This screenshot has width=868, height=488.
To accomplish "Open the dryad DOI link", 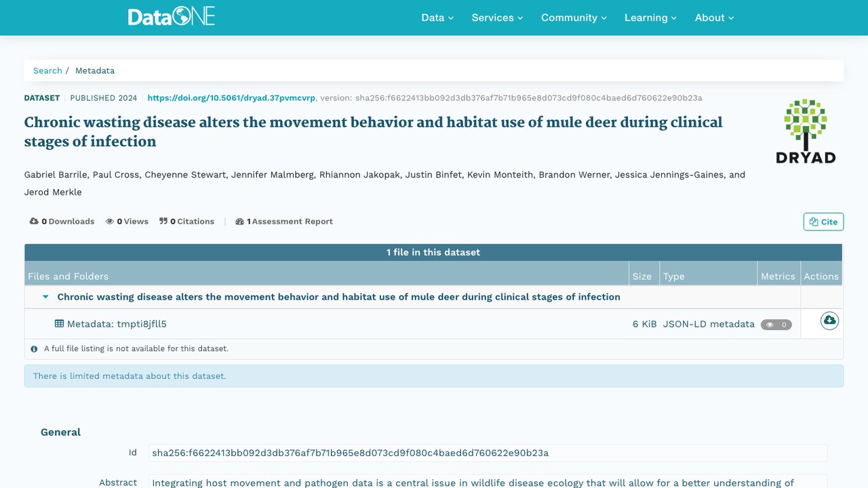I will (231, 98).
